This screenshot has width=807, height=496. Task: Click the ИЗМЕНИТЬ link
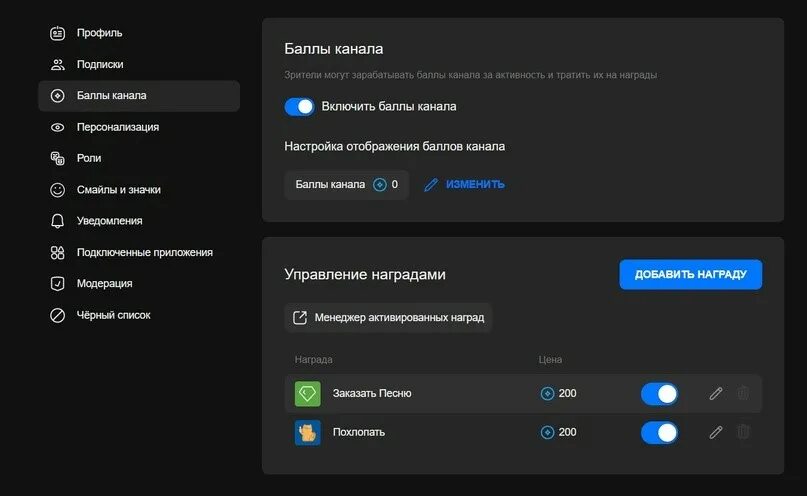pyautogui.click(x=475, y=184)
